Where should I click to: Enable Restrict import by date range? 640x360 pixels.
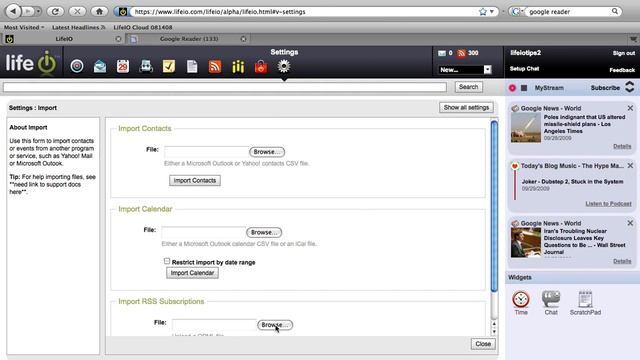tap(167, 261)
